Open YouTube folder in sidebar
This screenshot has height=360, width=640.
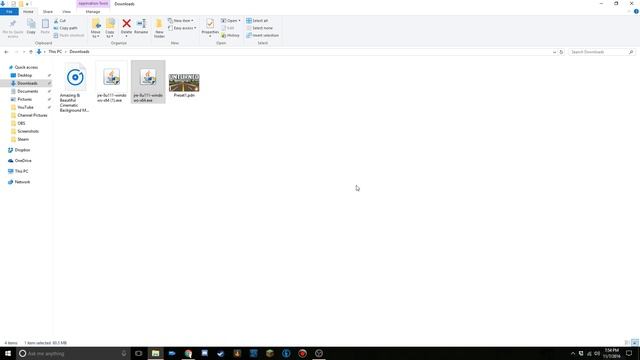tap(25, 107)
